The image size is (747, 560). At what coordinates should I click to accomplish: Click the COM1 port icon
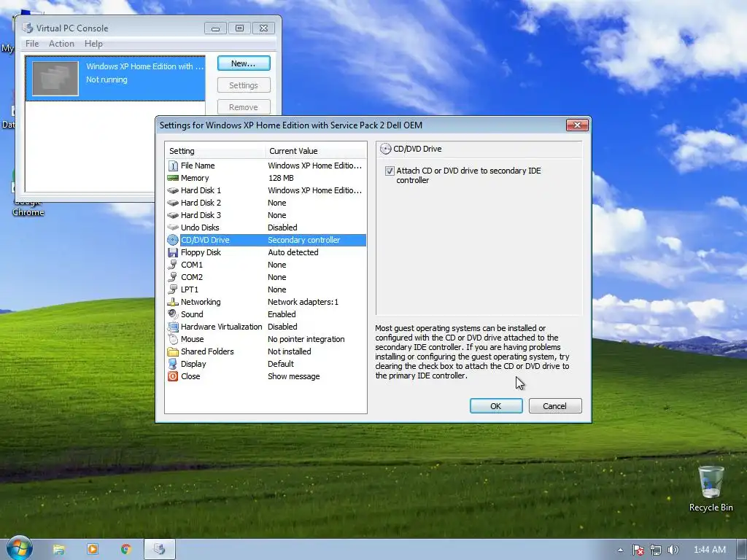173,265
